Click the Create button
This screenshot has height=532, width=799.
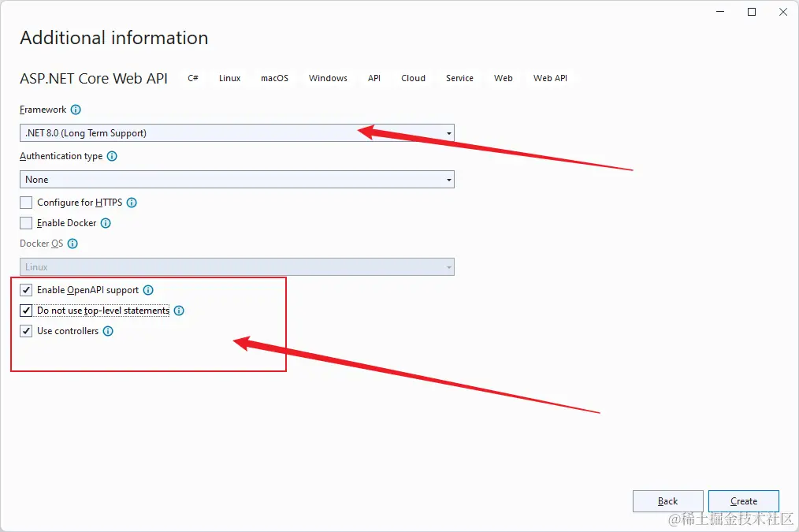[744, 501]
